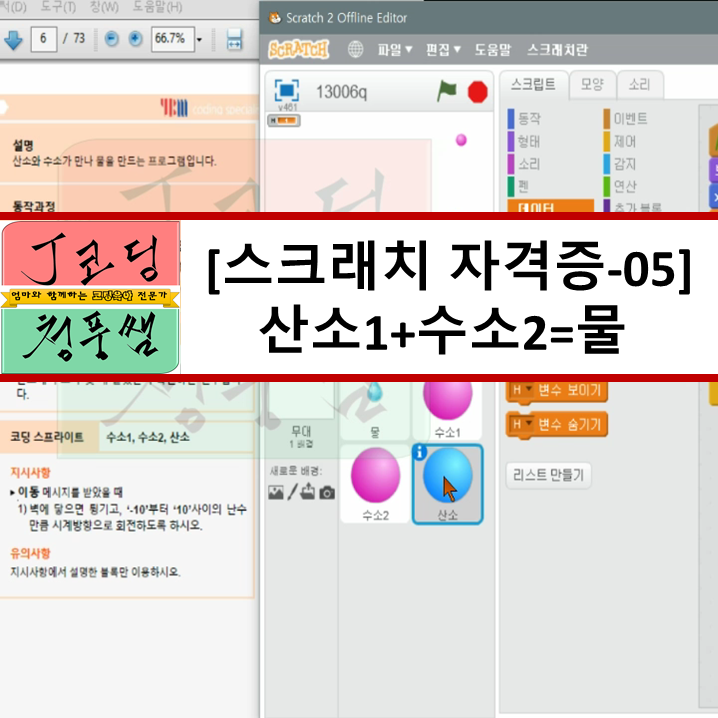Choose backdrop from library icon

point(276,493)
